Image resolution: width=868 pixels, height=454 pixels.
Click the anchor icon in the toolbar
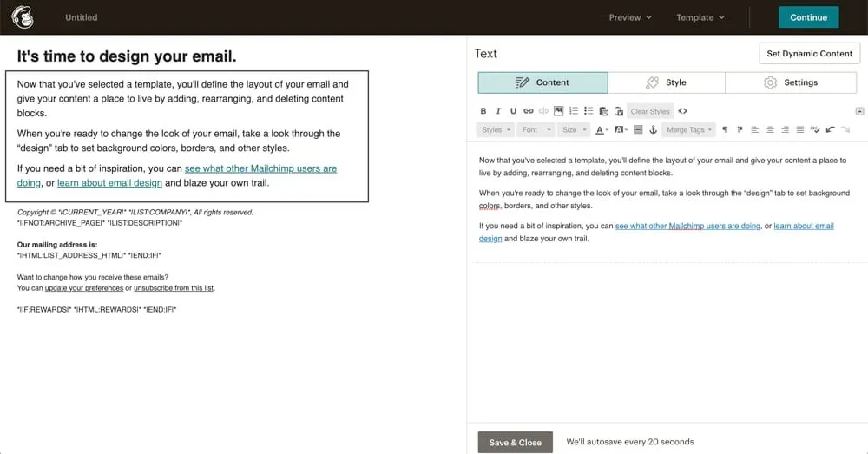click(654, 129)
